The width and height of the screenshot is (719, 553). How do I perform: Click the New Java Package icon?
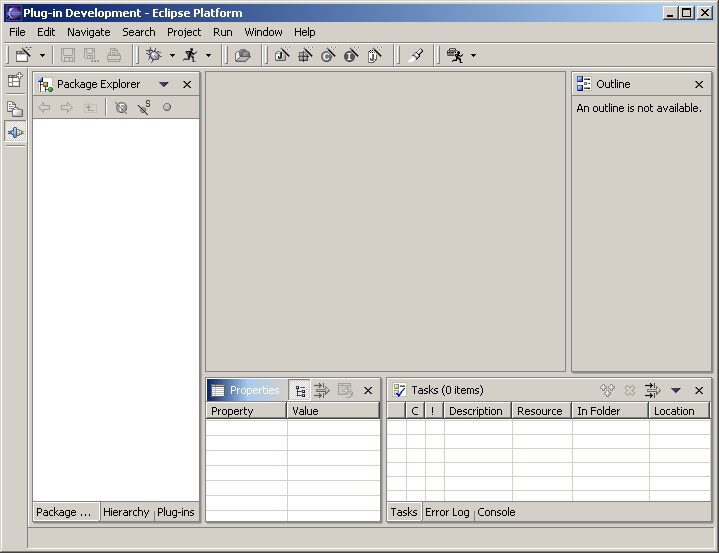click(x=305, y=56)
